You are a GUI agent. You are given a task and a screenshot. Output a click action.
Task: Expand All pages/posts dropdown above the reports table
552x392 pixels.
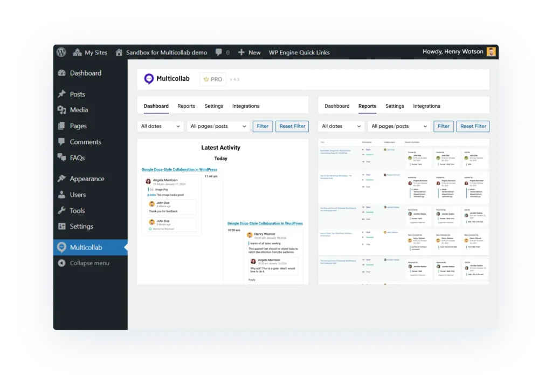(x=399, y=126)
